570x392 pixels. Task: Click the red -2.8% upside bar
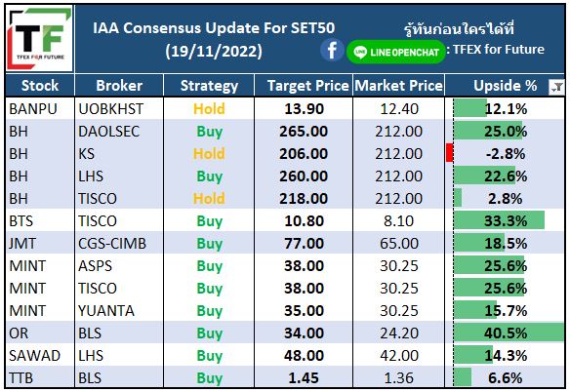click(450, 153)
